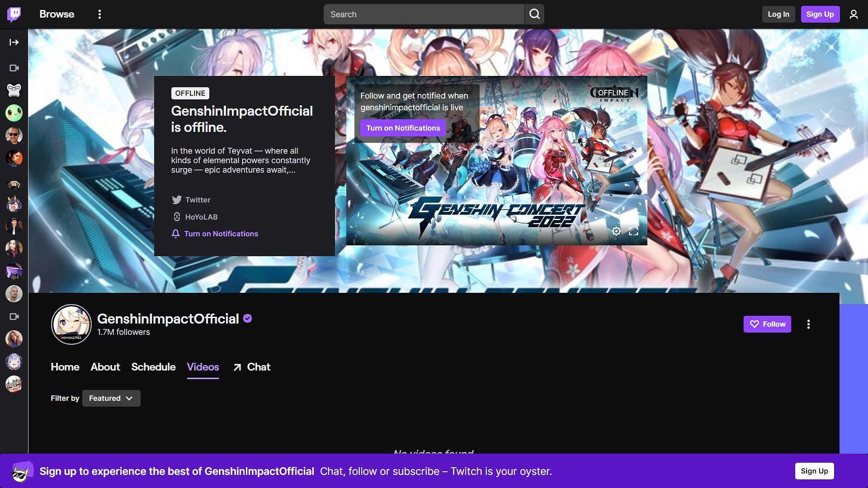Screen dimensions: 868x488
Task: Click the Sign Up button in bottom banner
Action: tap(814, 471)
